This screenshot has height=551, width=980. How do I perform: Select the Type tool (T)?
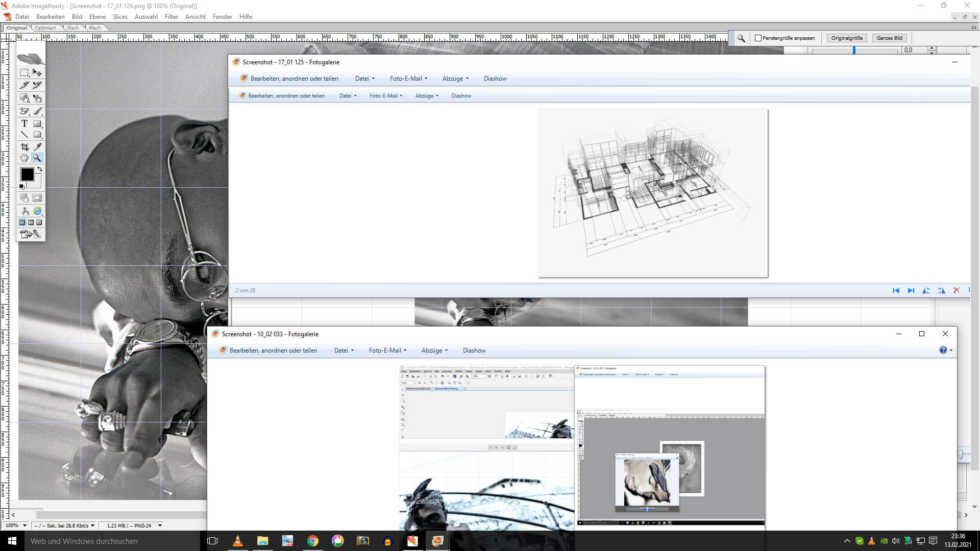[x=24, y=123]
